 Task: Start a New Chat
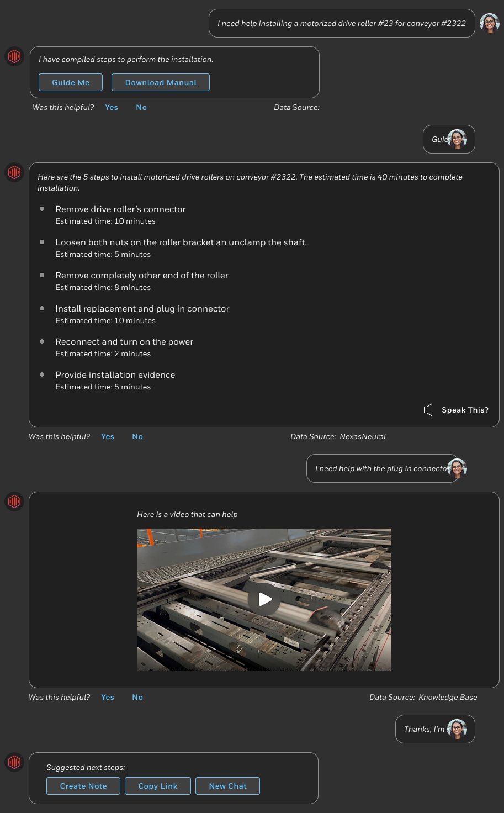point(228,786)
